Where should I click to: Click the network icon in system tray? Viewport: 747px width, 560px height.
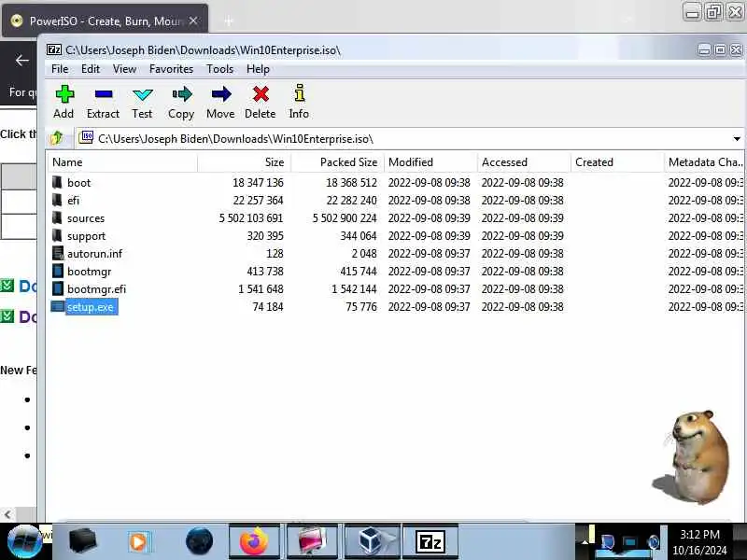click(629, 542)
